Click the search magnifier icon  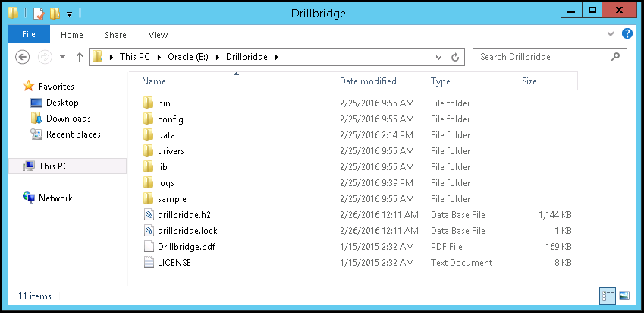(x=615, y=57)
